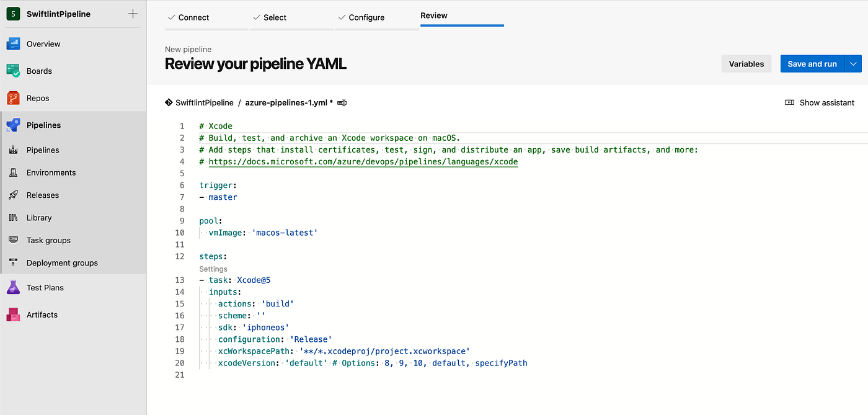Viewport: 868px width, 415px height.
Task: Select the Test Plans flask icon
Action: [x=14, y=288]
